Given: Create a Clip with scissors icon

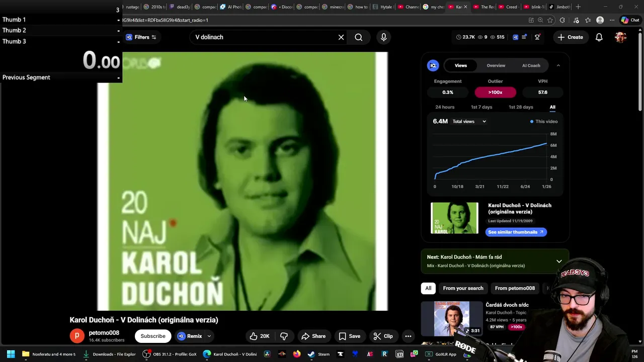Looking at the screenshot, I should coord(383,336).
